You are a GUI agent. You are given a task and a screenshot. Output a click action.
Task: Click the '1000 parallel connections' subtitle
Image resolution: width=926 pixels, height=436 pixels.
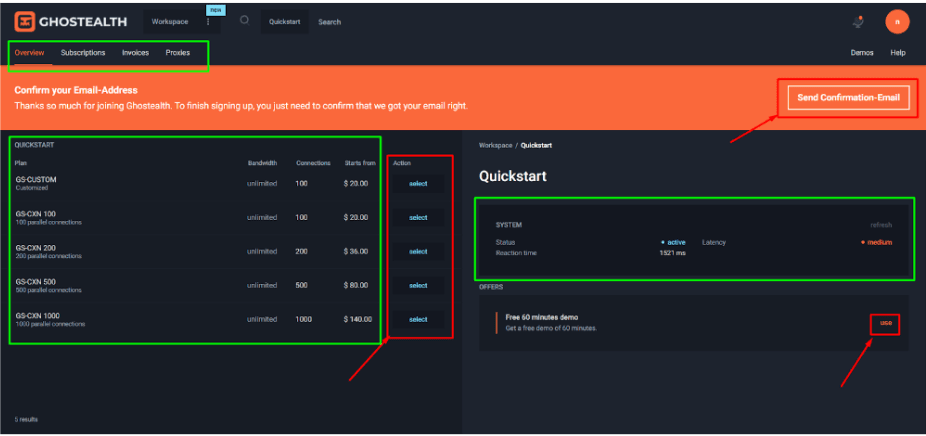click(x=50, y=324)
